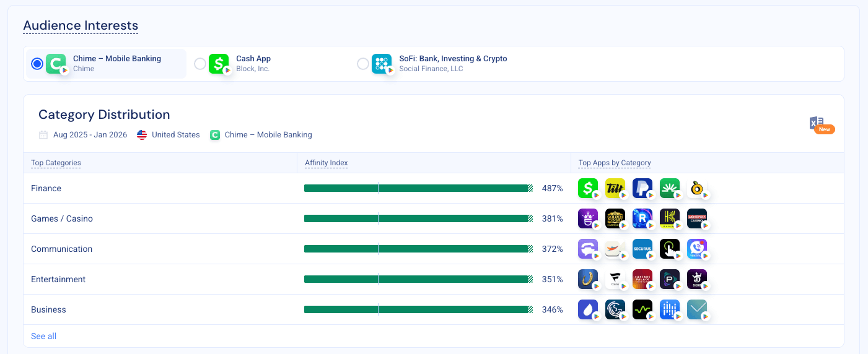The width and height of the screenshot is (868, 354).
Task: Open the blue R casino app icon
Action: pyautogui.click(x=642, y=218)
